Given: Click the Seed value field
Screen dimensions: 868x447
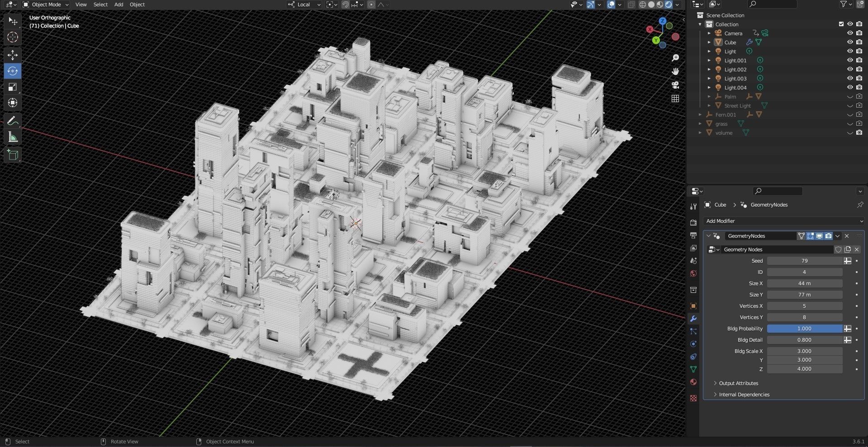Looking at the screenshot, I should 804,261.
